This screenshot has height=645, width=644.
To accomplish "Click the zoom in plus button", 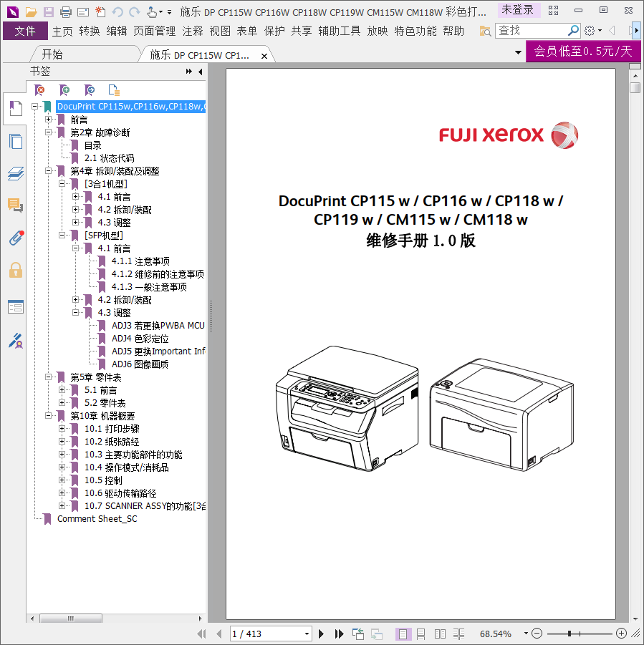I will click(621, 634).
